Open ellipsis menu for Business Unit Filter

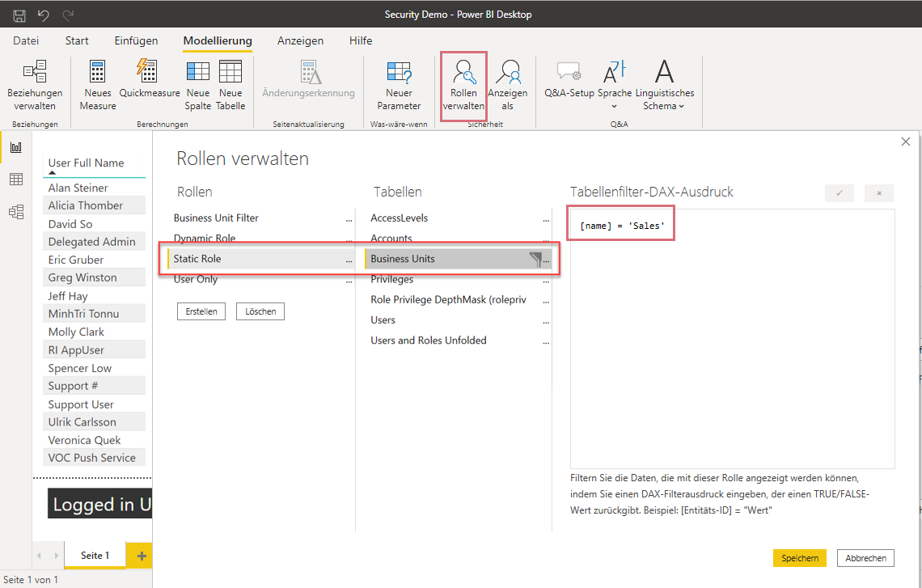point(349,218)
